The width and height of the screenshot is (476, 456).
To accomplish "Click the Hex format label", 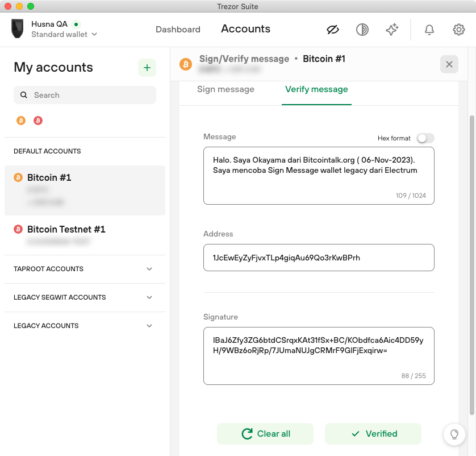I will (x=394, y=138).
